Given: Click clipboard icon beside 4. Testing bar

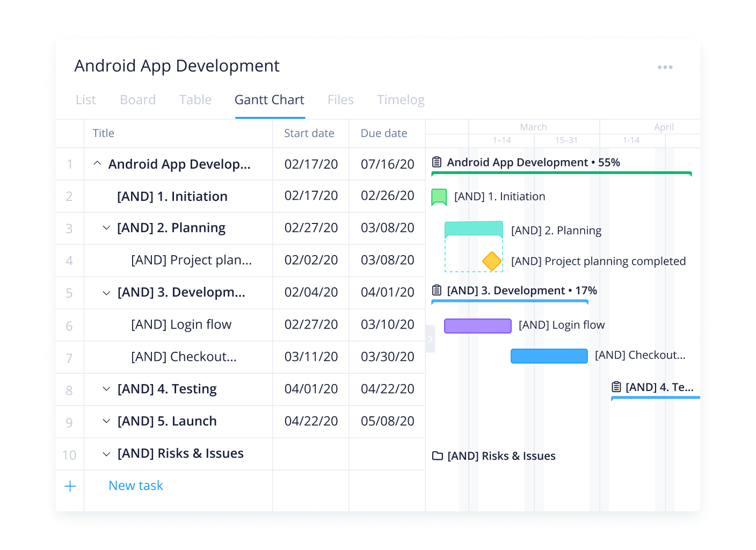Looking at the screenshot, I should tap(616, 387).
